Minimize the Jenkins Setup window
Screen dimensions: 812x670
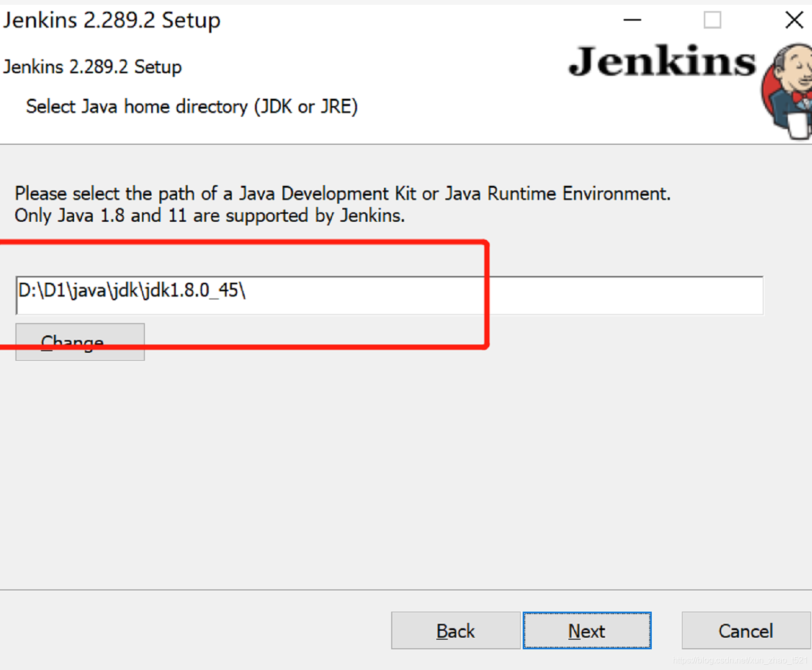click(x=632, y=20)
